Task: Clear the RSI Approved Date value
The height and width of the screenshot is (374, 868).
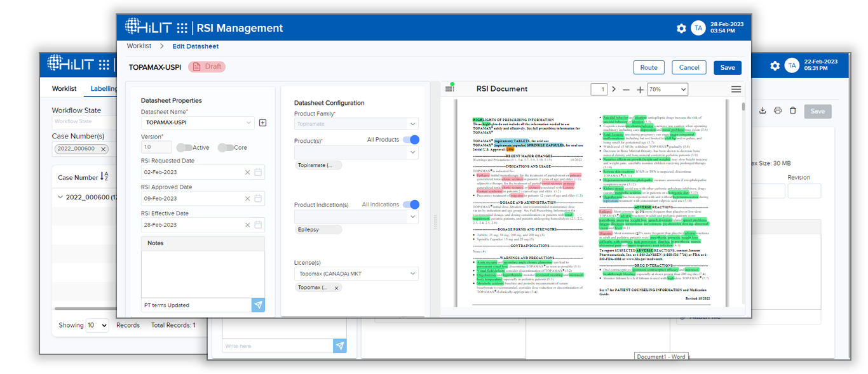Action: 247,199
